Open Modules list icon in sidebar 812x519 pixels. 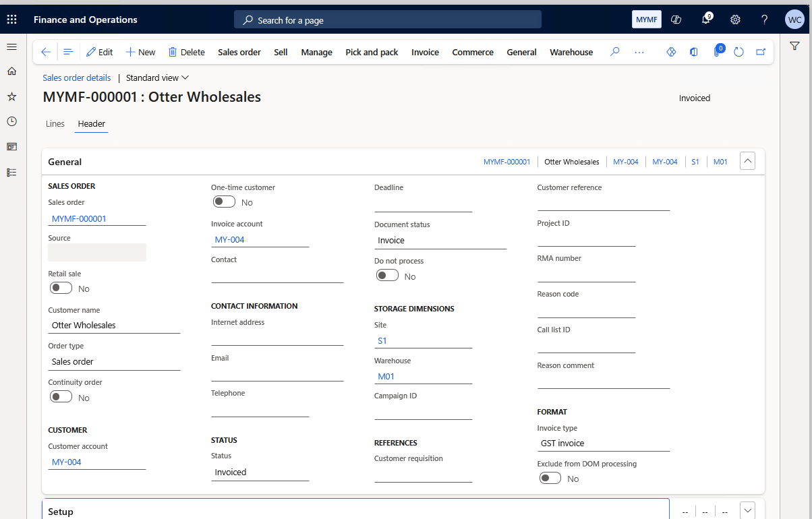click(x=11, y=172)
